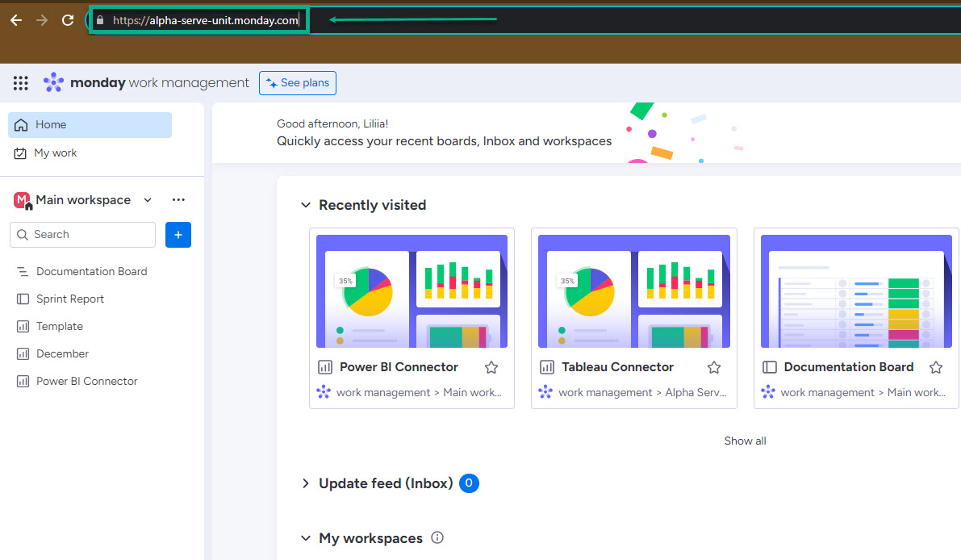This screenshot has width=961, height=560.
Task: Click the My work calendar icon
Action: point(20,153)
